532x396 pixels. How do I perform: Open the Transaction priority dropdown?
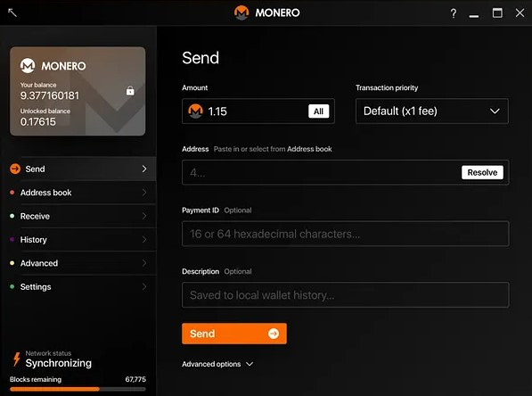tap(432, 111)
